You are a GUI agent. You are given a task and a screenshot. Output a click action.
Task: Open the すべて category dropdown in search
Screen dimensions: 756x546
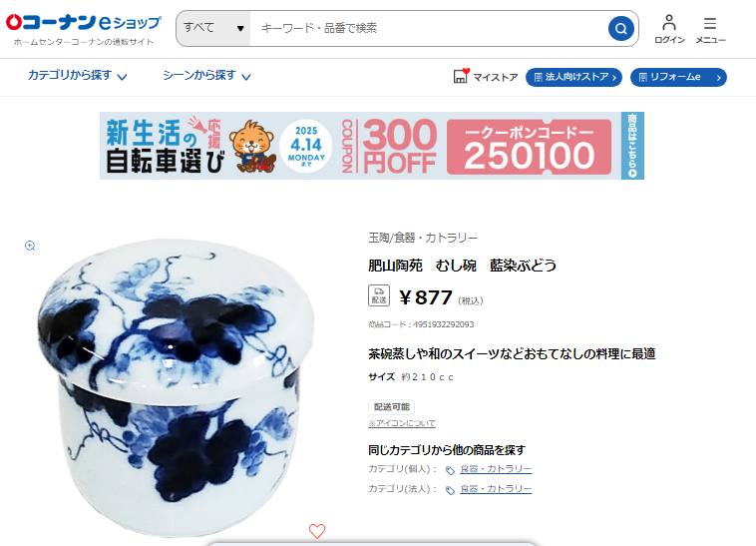tap(213, 28)
